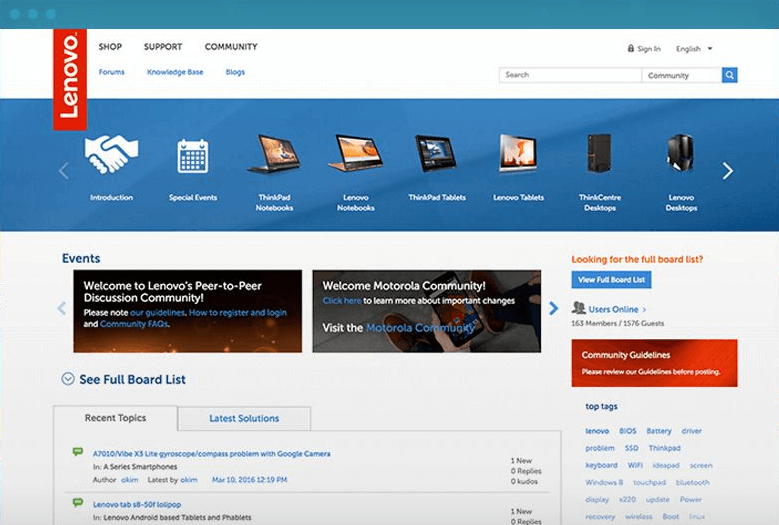Show next product categories in carousel

(728, 171)
